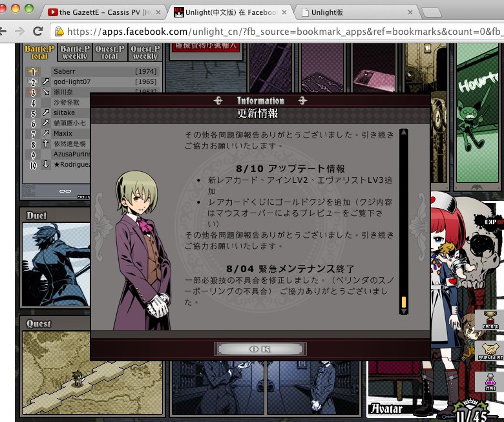The image size is (504, 422).
Task: Click the purple-coated character portrait in Information dialog
Action: pyautogui.click(x=142, y=251)
